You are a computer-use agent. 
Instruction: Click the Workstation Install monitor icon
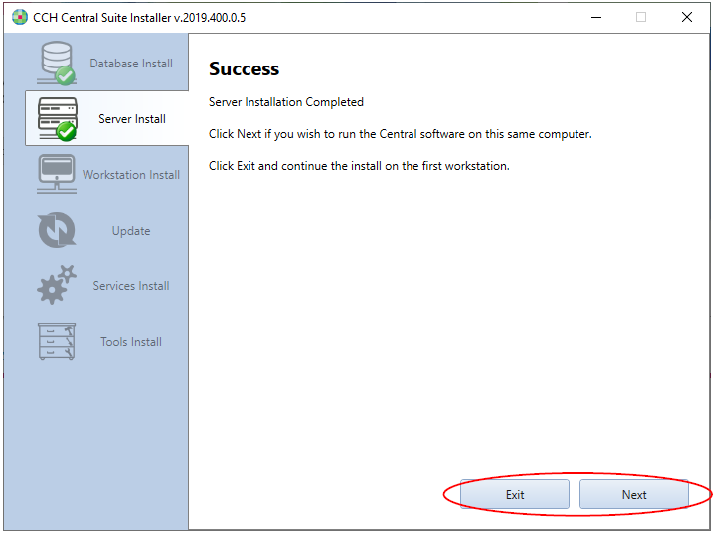57,175
